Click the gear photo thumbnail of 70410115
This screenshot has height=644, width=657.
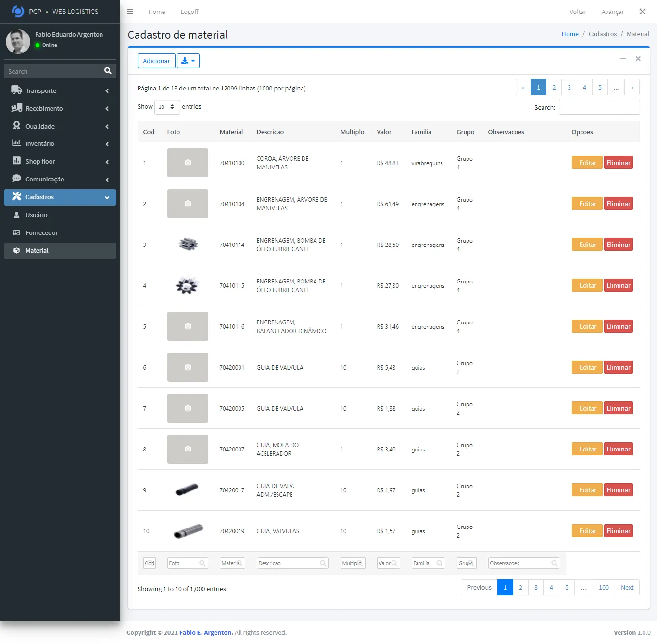pos(187,286)
